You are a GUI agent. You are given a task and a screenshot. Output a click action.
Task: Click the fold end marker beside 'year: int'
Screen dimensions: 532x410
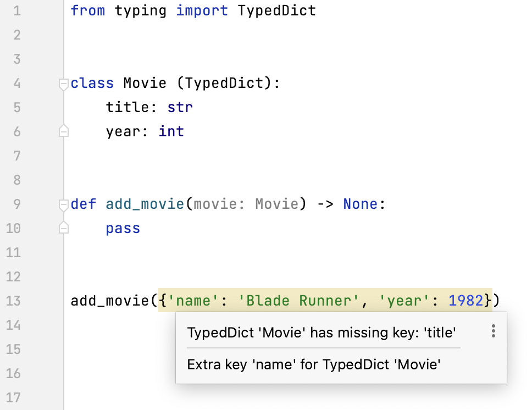(64, 131)
